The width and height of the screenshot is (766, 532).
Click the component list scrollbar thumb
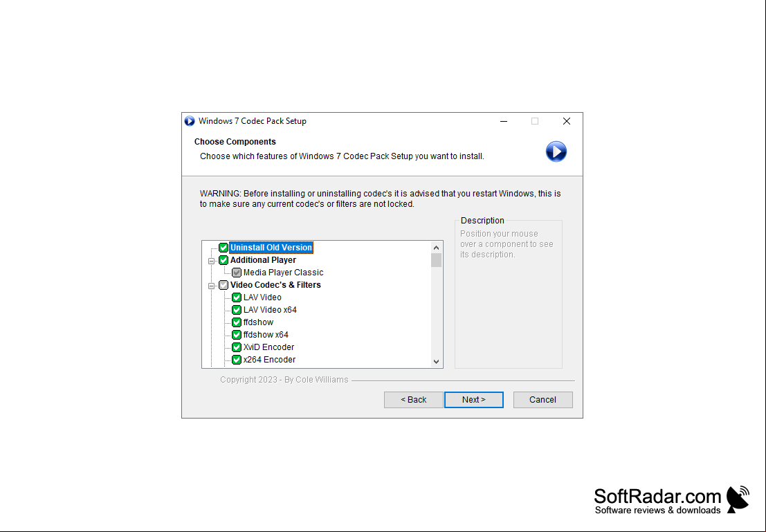(x=436, y=260)
